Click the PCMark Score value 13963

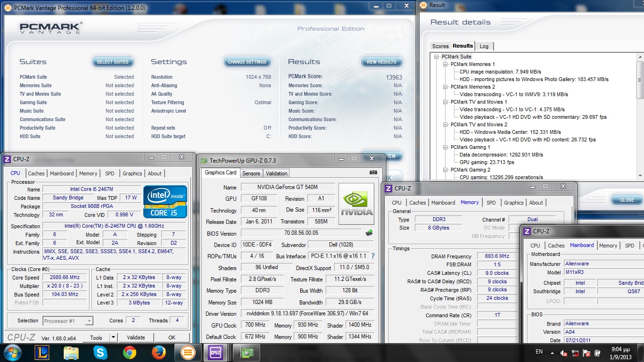[x=394, y=77]
